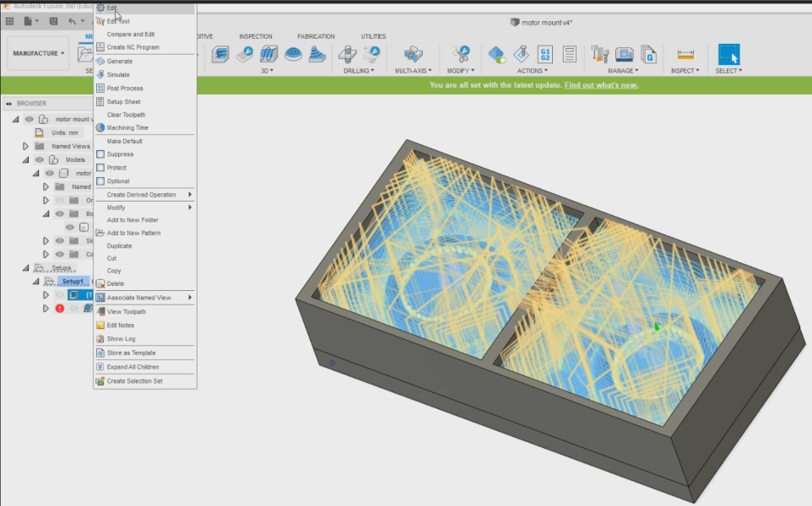812x506 pixels.
Task: Click the Drill tool icon in toolbar
Action: point(347,54)
